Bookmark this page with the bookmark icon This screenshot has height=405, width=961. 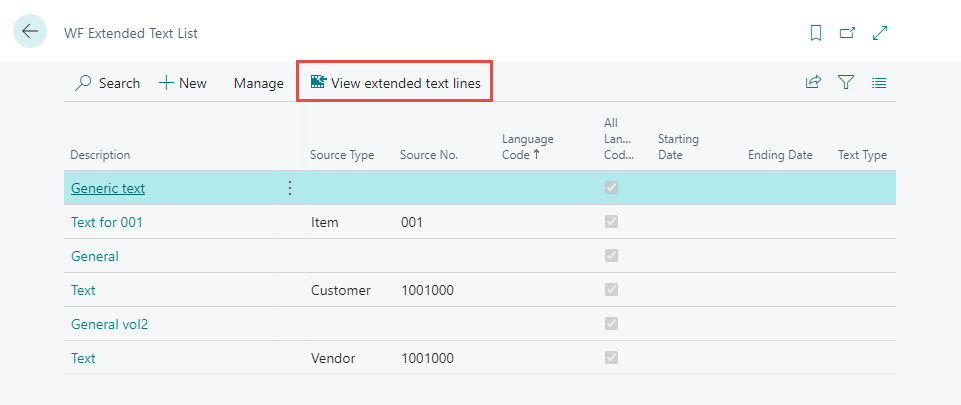pyautogui.click(x=816, y=33)
